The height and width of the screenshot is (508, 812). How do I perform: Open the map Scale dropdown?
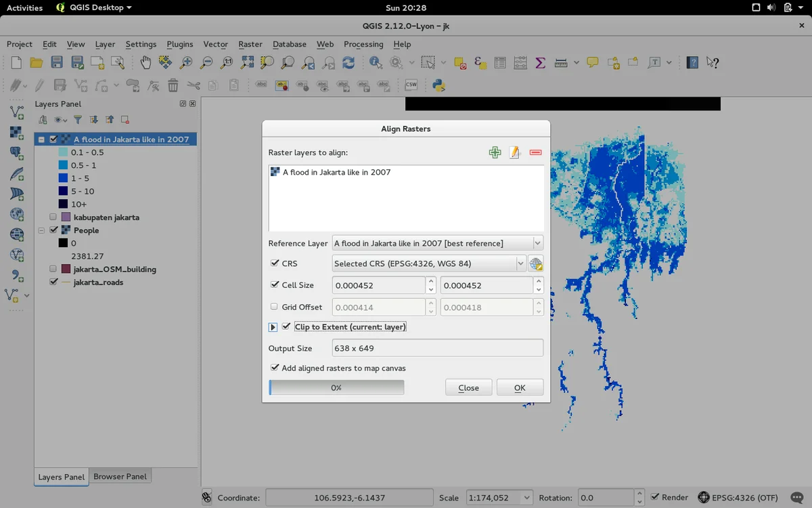[x=526, y=498]
